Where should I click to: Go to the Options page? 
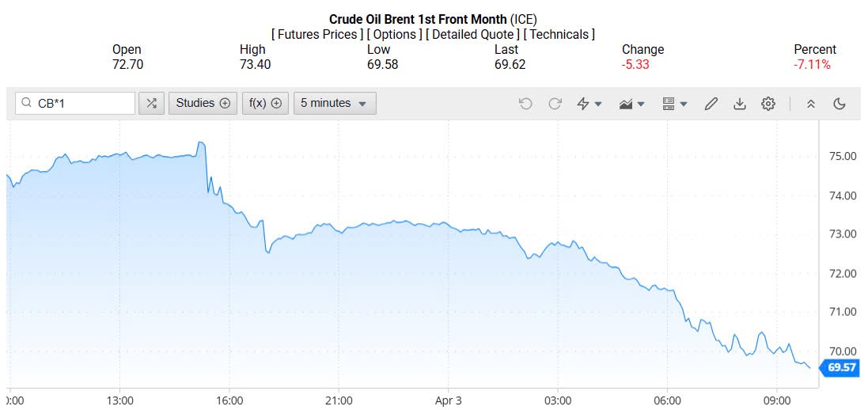(394, 34)
